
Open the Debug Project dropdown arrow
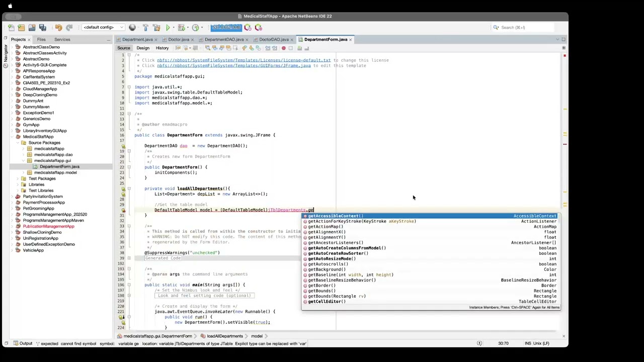click(x=187, y=28)
